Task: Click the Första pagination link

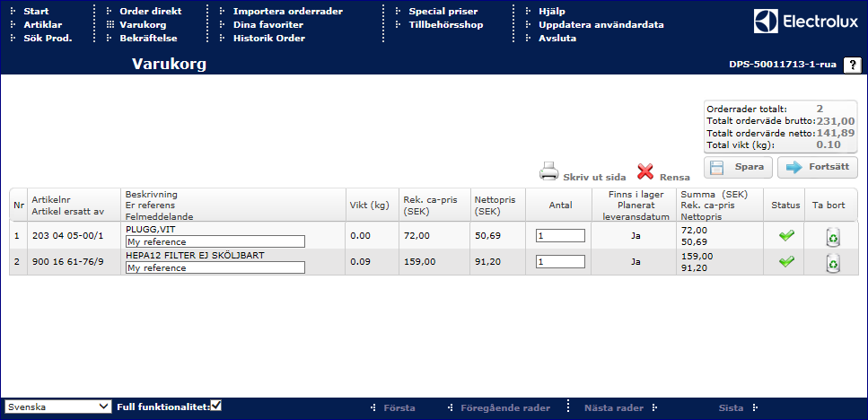Action: click(399, 407)
